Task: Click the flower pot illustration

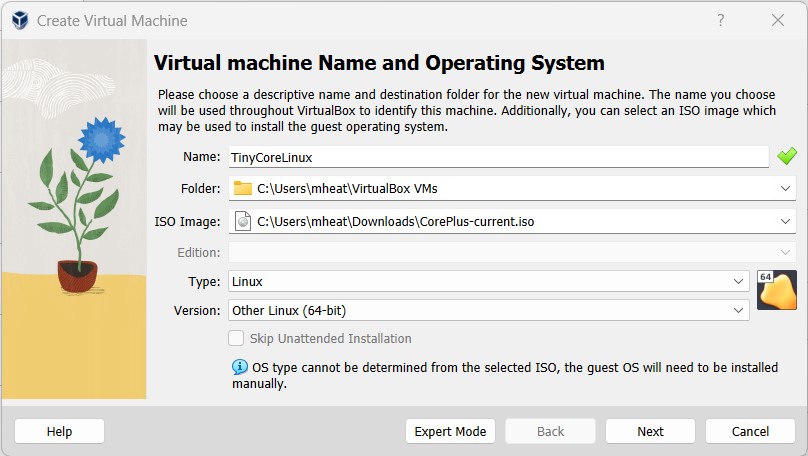Action: click(77, 277)
